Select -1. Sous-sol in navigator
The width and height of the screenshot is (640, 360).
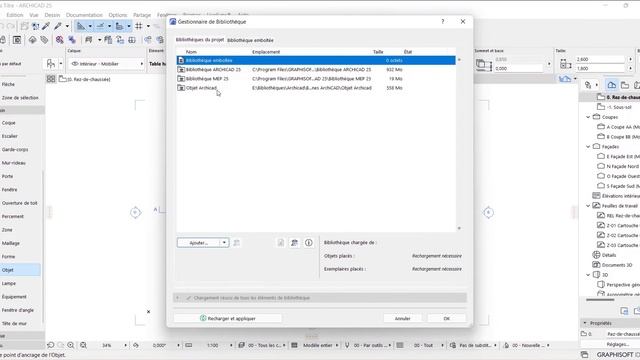click(x=619, y=107)
